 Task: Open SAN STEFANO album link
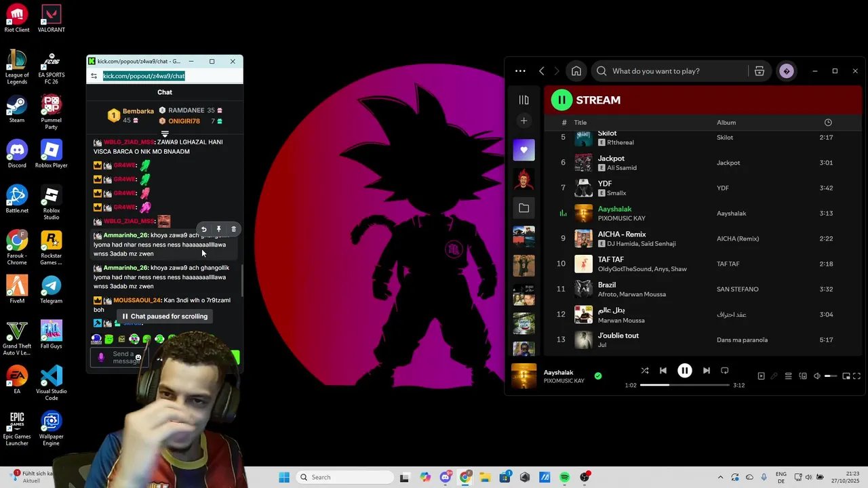tap(738, 289)
